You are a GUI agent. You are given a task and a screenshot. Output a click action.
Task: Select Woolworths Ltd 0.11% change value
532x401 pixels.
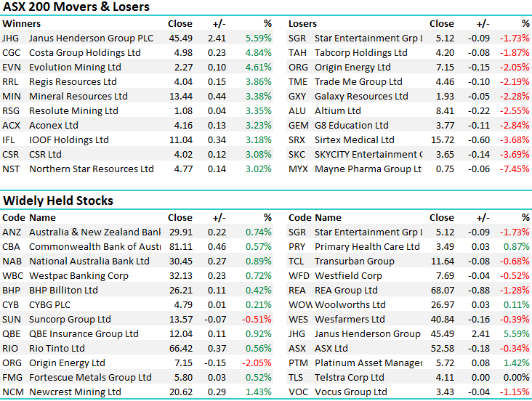coord(516,304)
